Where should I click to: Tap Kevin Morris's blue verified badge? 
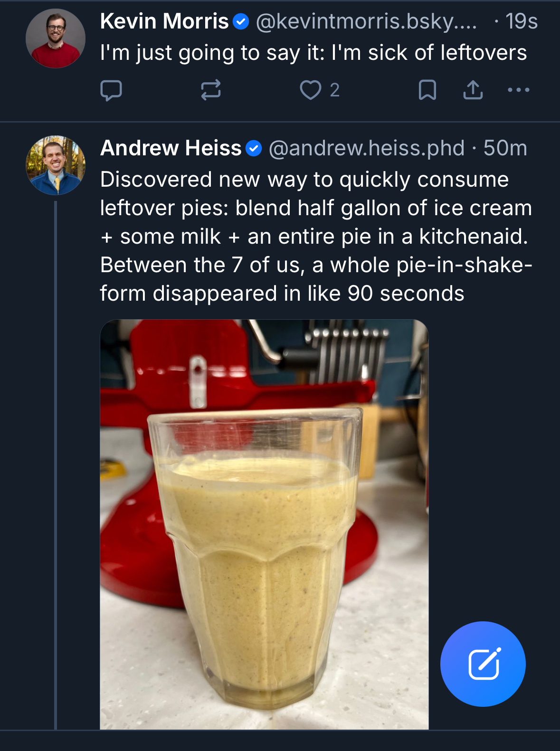point(241,22)
